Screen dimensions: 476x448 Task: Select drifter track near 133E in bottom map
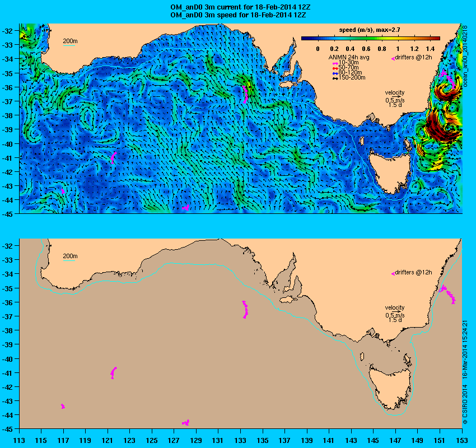pos(245,309)
